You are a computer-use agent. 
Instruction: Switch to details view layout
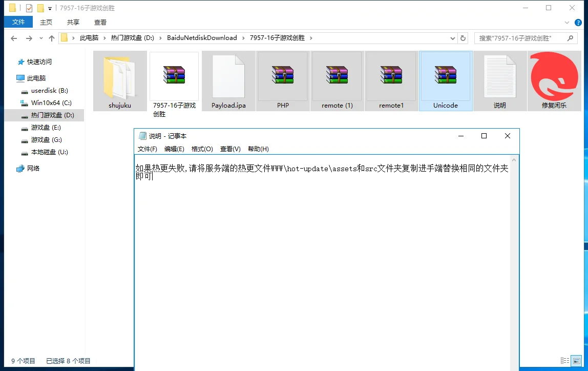565,361
